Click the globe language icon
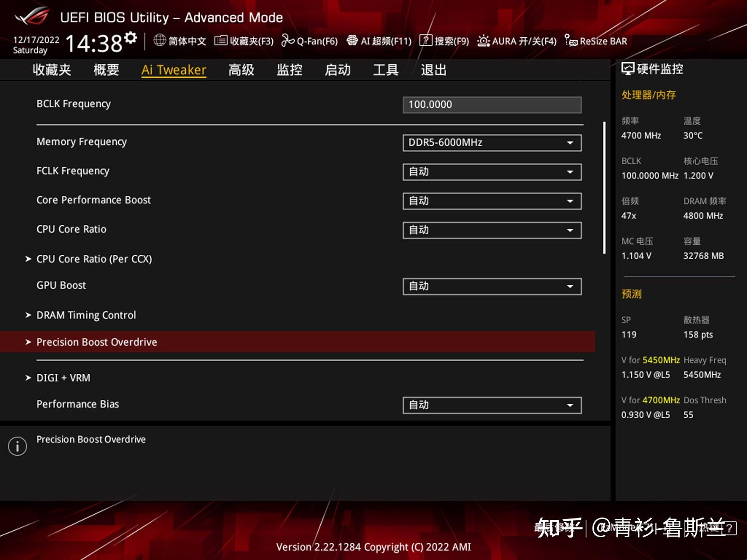Viewport: 747px width, 560px height. pos(160,41)
